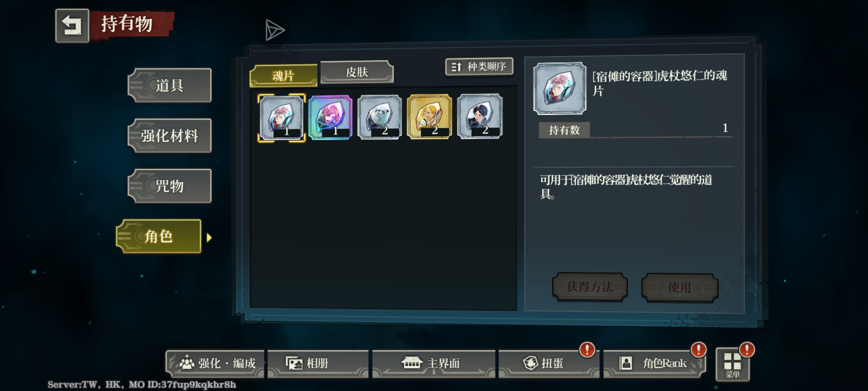Open the 扭蛋 gacha menu
This screenshot has width=868, height=391.
coord(549,363)
